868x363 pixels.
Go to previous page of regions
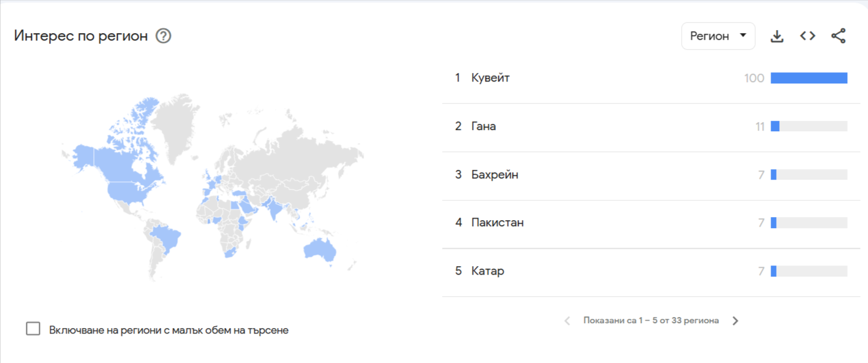coord(567,321)
